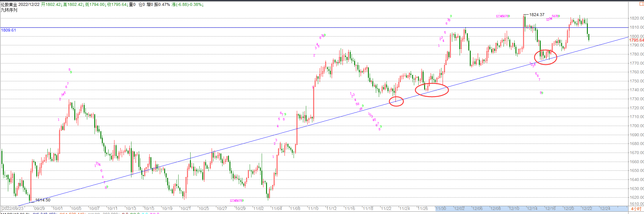Click the low price 低1794.00 value
644x214 pixels.
pyautogui.click(x=96, y=5)
